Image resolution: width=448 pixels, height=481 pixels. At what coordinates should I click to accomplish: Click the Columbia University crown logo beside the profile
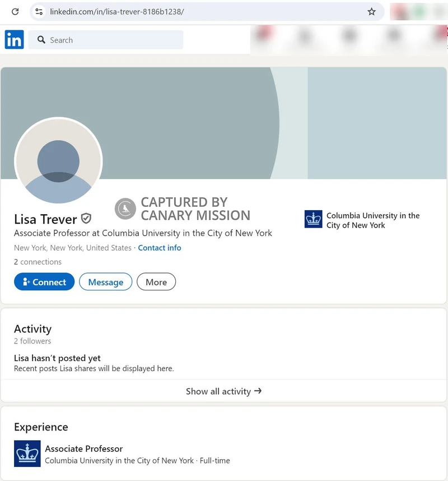(314, 219)
